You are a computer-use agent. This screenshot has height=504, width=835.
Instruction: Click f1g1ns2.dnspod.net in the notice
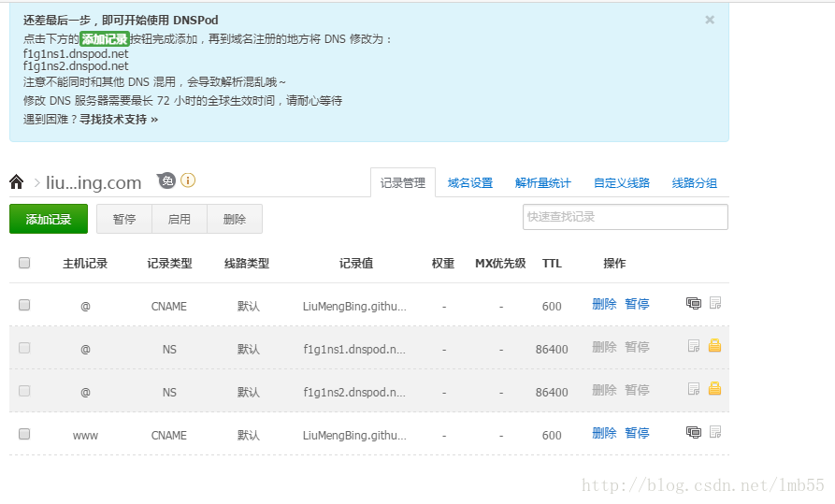click(76, 66)
